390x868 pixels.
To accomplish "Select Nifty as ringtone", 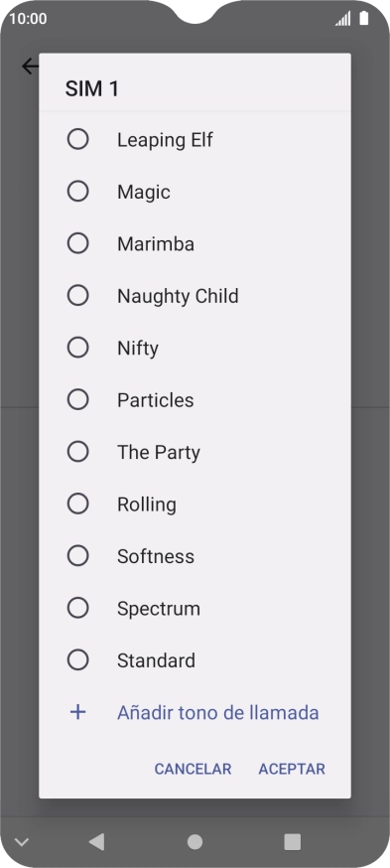I will click(195, 348).
